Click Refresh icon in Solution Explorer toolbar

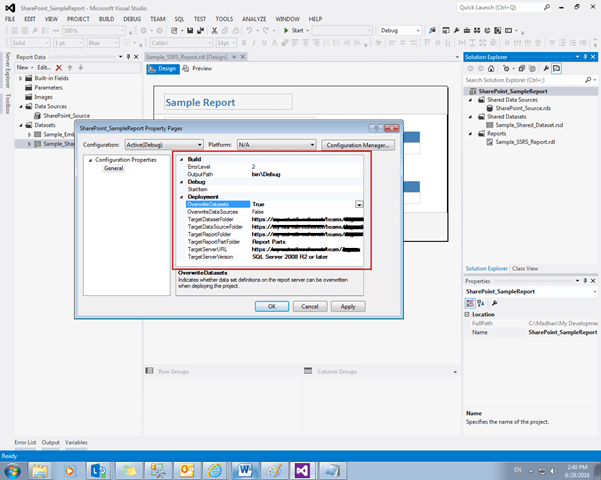coord(506,69)
